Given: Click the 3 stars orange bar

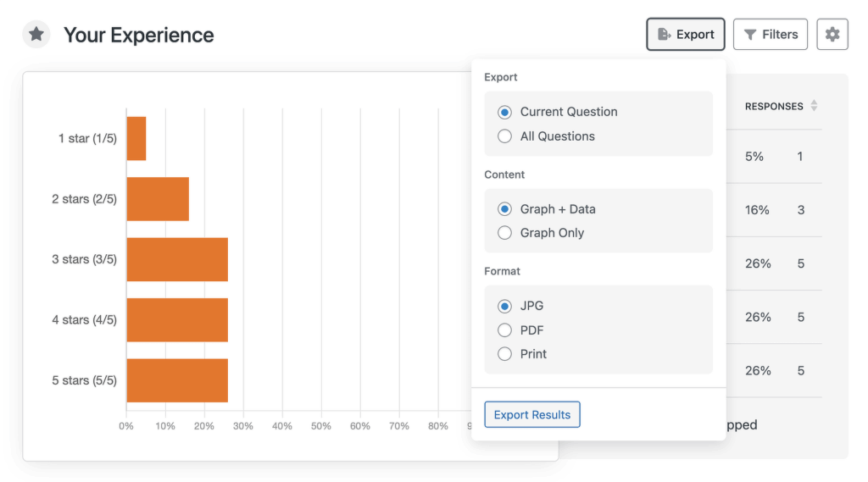Looking at the screenshot, I should click(x=177, y=259).
